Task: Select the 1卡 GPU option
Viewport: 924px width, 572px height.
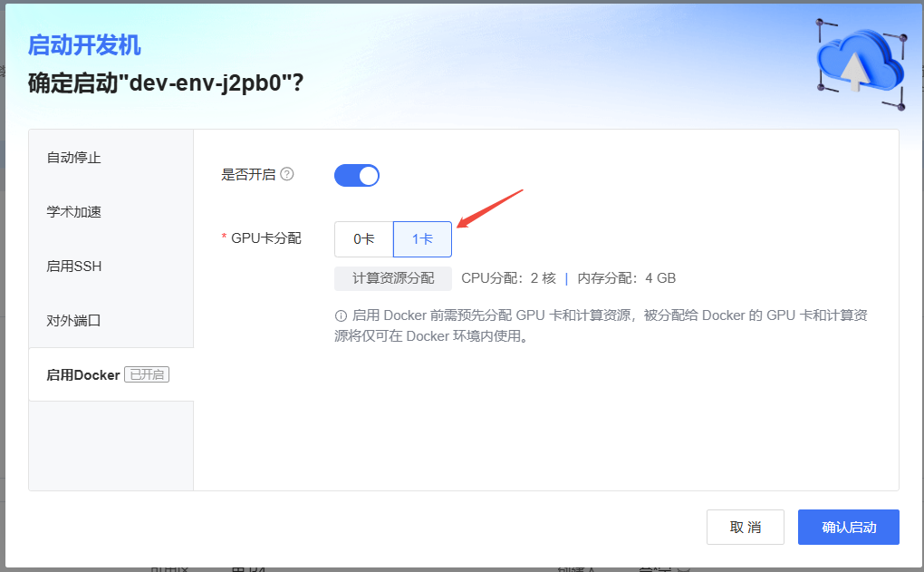Action: 422,239
